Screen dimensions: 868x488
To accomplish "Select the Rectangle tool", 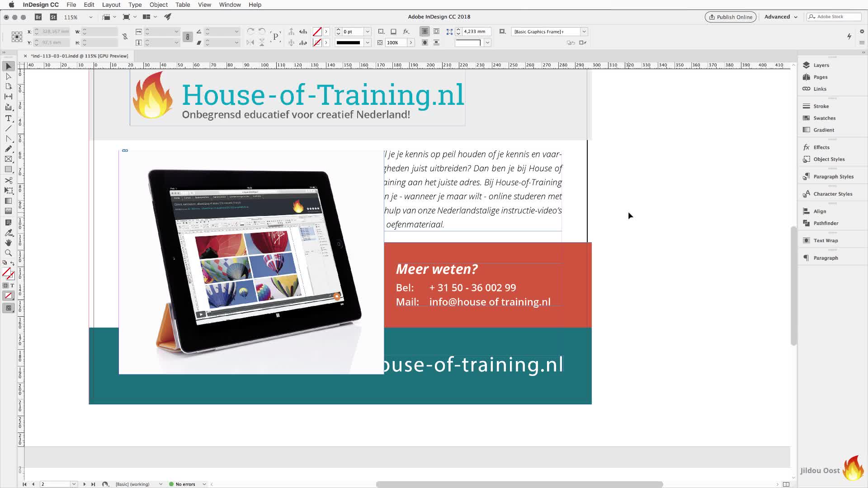I will pyautogui.click(x=8, y=169).
